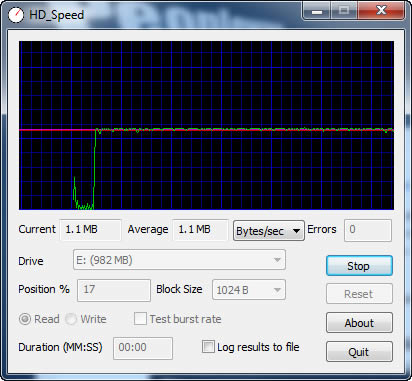Screen dimensions: 412x381
Task: Click the Average speed value field
Action: point(200,230)
